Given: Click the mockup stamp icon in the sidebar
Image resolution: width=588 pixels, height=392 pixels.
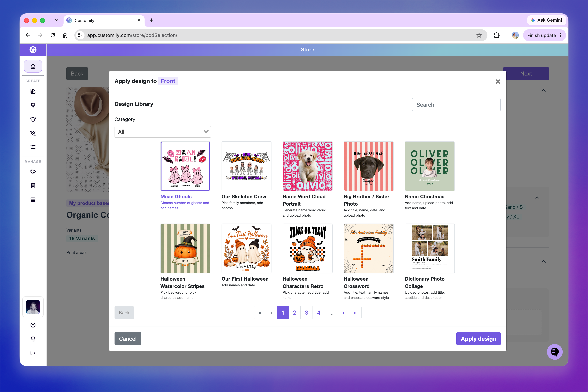Looking at the screenshot, I should pyautogui.click(x=33, y=105).
